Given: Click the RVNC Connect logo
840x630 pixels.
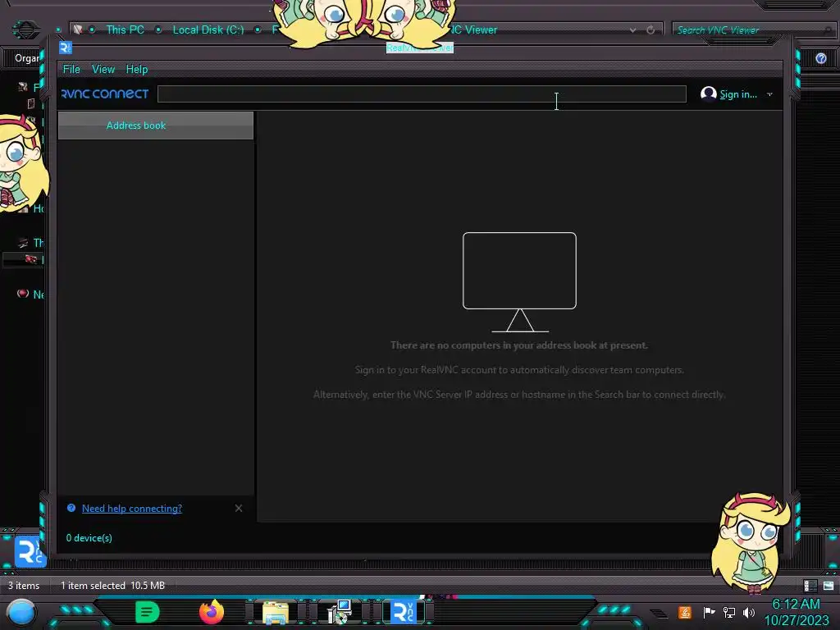Looking at the screenshot, I should (x=105, y=94).
